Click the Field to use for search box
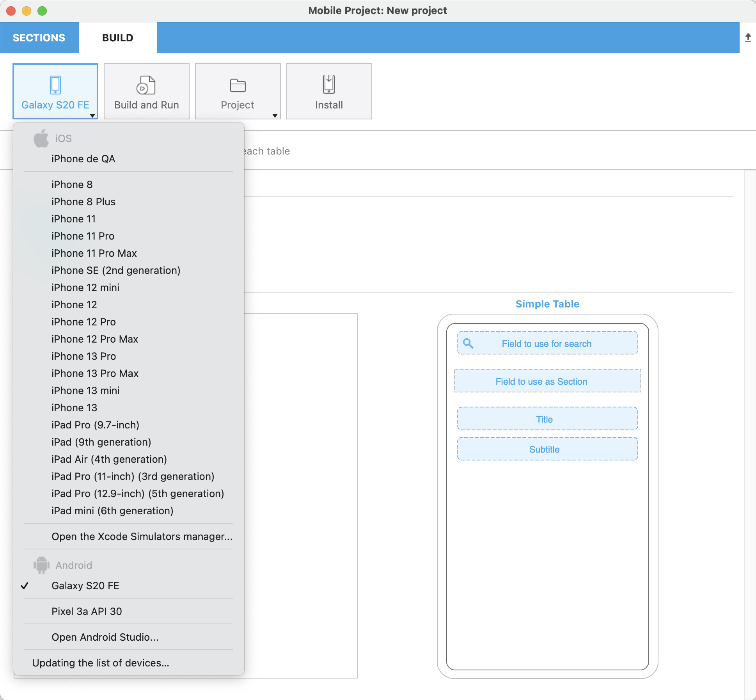Image resolution: width=756 pixels, height=700 pixels. pos(547,343)
